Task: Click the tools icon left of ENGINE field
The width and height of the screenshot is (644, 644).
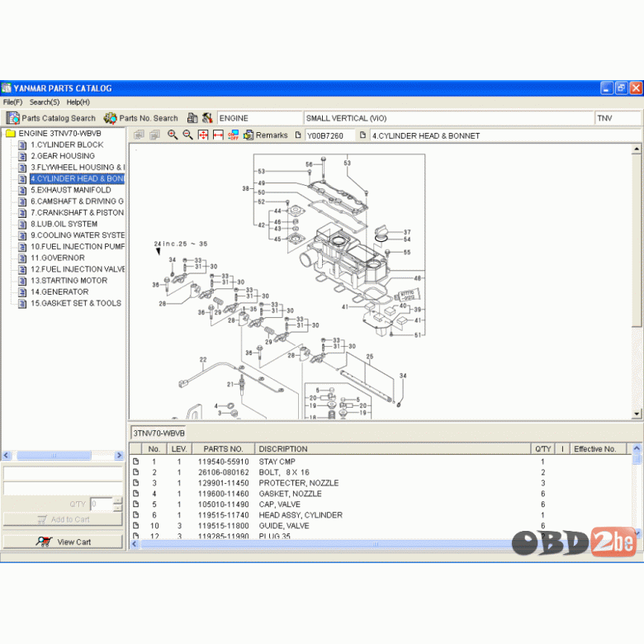Action: pyautogui.click(x=207, y=118)
